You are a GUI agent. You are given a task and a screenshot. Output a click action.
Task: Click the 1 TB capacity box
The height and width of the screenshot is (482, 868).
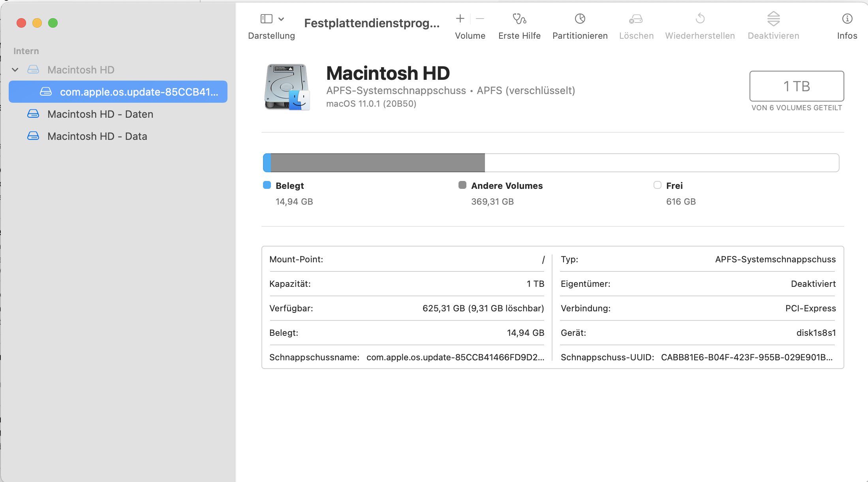tap(797, 86)
